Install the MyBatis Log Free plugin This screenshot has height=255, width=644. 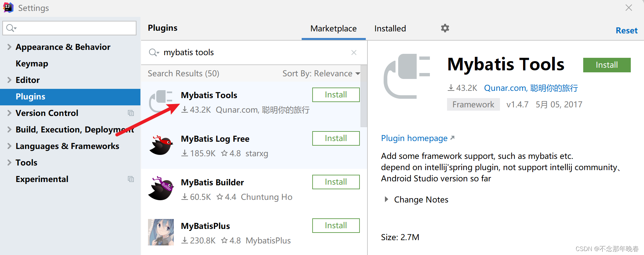[336, 138]
